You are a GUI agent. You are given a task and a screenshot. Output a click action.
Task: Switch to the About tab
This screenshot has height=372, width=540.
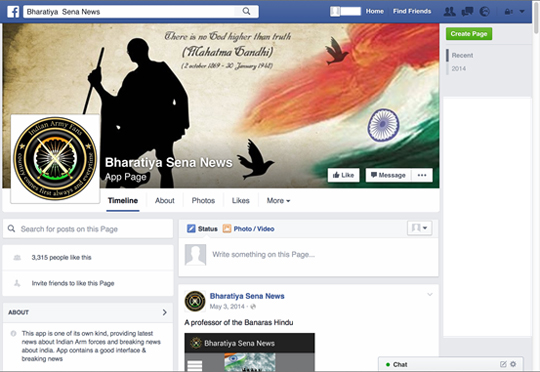[x=165, y=200]
